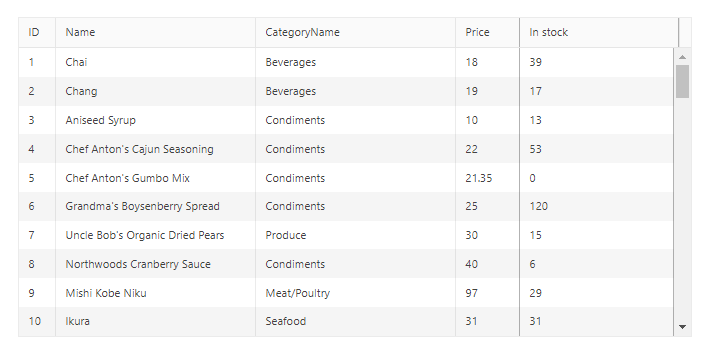Click the Meat/Poultry category cell
The width and height of the screenshot is (709, 363).
click(355, 293)
